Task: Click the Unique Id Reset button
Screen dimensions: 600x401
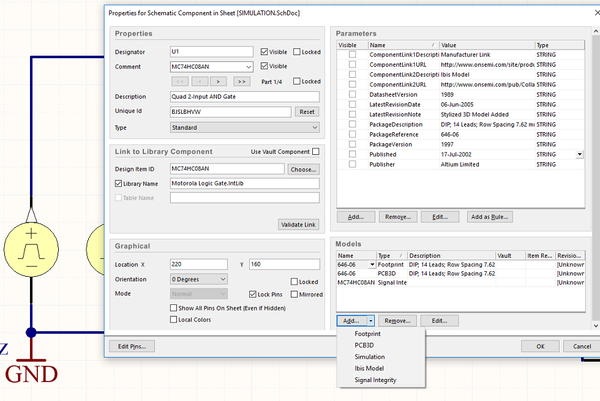Action: 307,112
